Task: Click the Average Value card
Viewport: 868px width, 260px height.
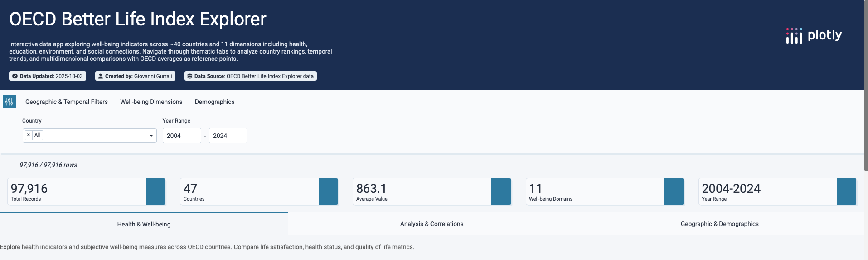Action: tap(432, 191)
